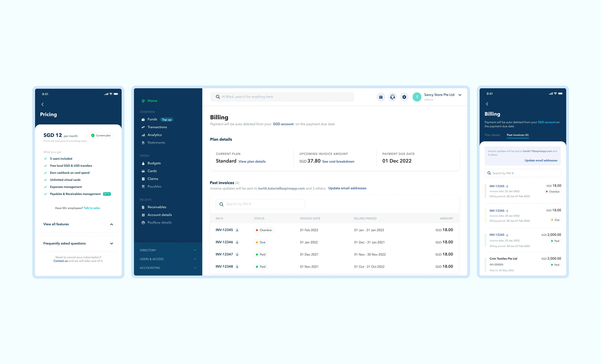This screenshot has height=364, width=601.
Task: Open the Sancy Store Pte Ltd account dropdown
Action: pos(460,95)
